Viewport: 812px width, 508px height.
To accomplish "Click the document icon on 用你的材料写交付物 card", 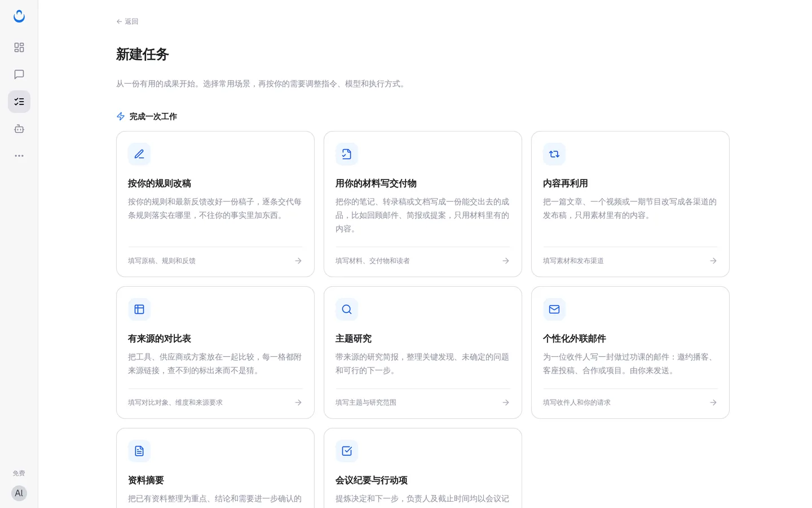I will pos(347,154).
